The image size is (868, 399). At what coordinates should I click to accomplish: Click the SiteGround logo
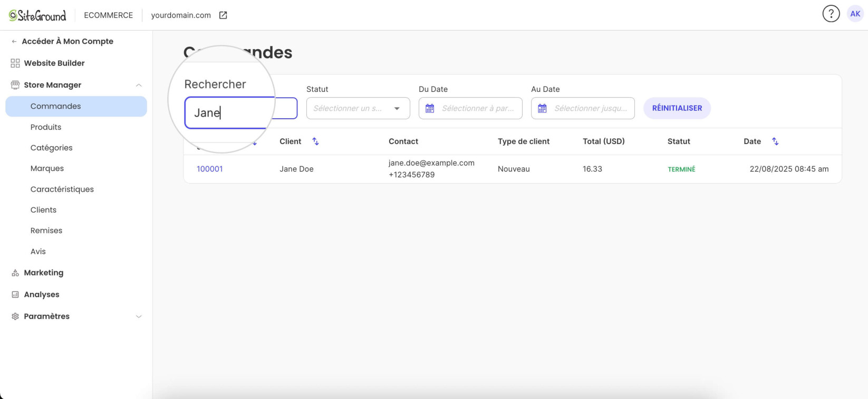pos(37,15)
